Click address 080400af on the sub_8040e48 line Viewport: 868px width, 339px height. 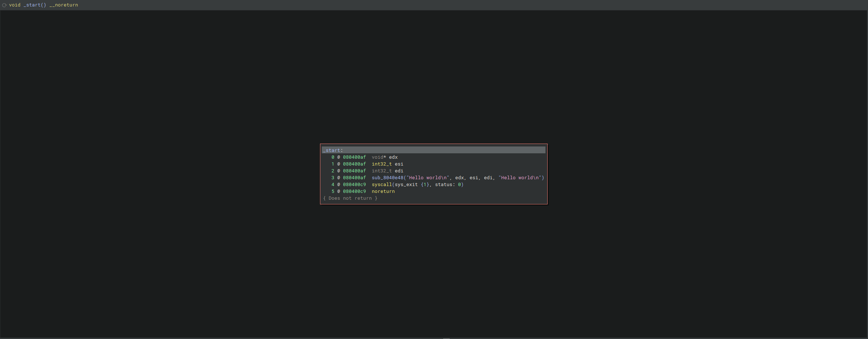354,178
